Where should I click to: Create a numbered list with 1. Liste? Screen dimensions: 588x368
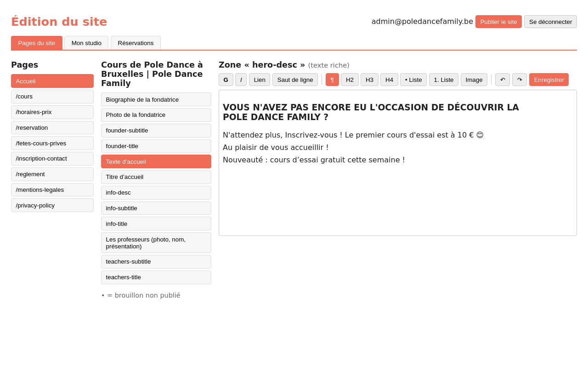coord(444,80)
